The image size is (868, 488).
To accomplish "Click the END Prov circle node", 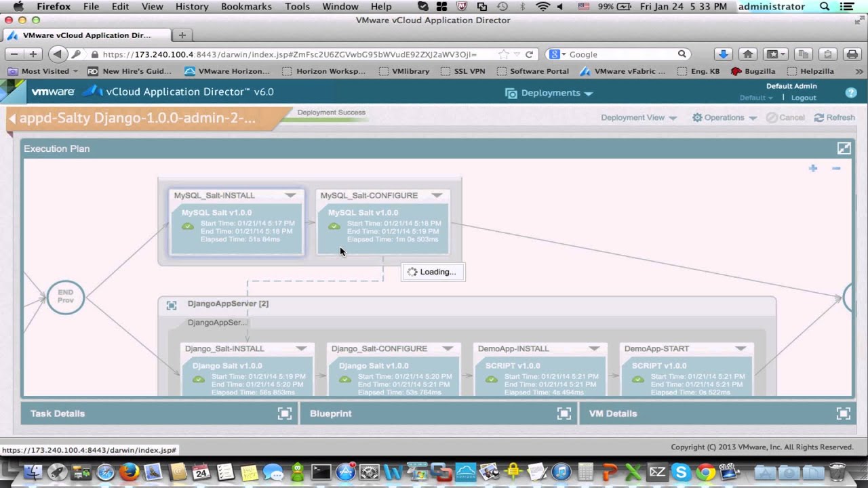I will click(x=66, y=297).
